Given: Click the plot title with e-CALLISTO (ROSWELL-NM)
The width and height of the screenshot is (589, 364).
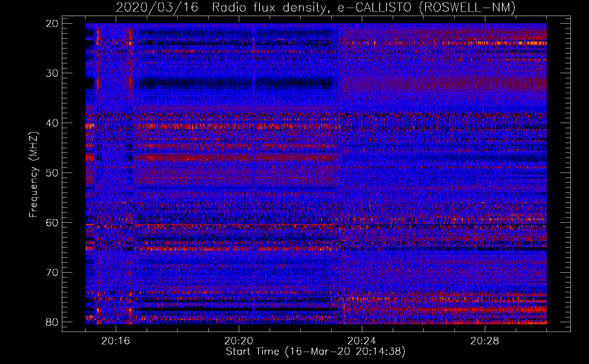Looking at the screenshot, I should 316,7.
